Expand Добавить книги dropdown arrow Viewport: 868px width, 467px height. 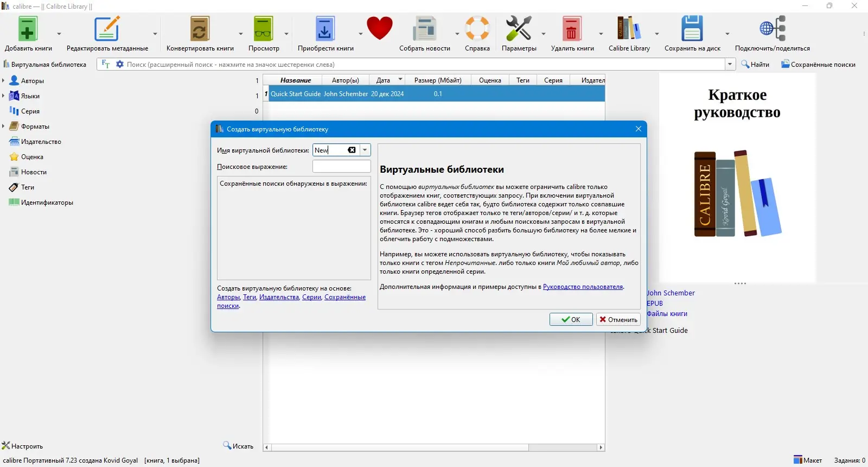[59, 34]
